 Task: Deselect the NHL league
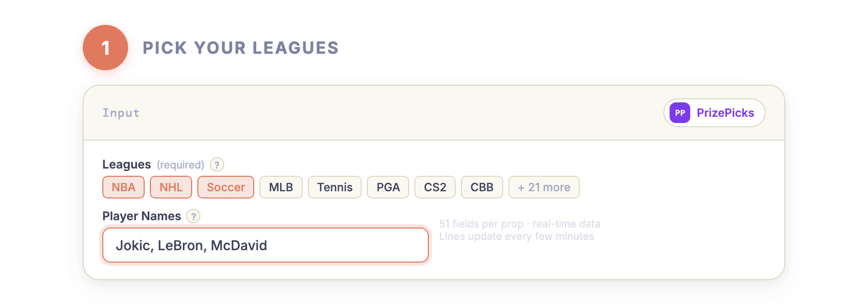pos(171,187)
